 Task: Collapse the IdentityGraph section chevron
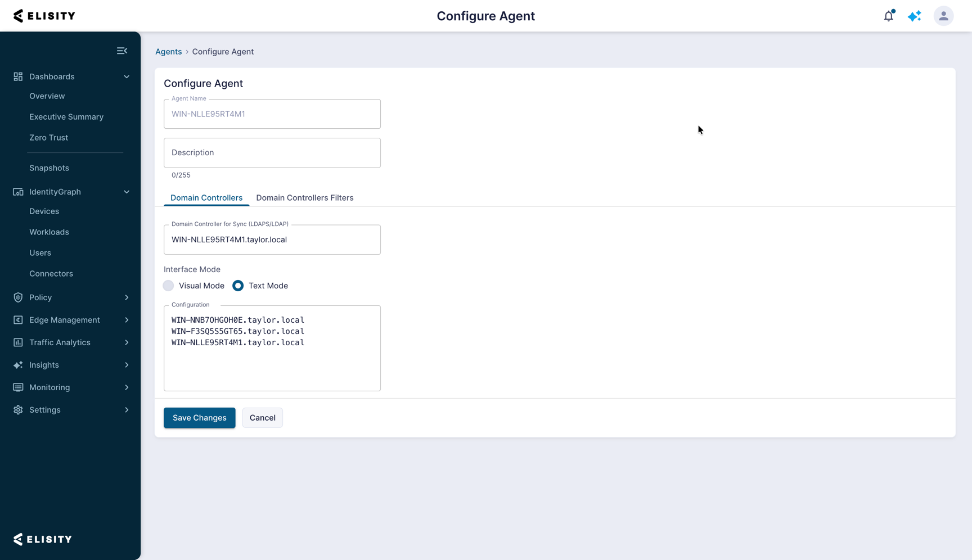[x=127, y=192]
